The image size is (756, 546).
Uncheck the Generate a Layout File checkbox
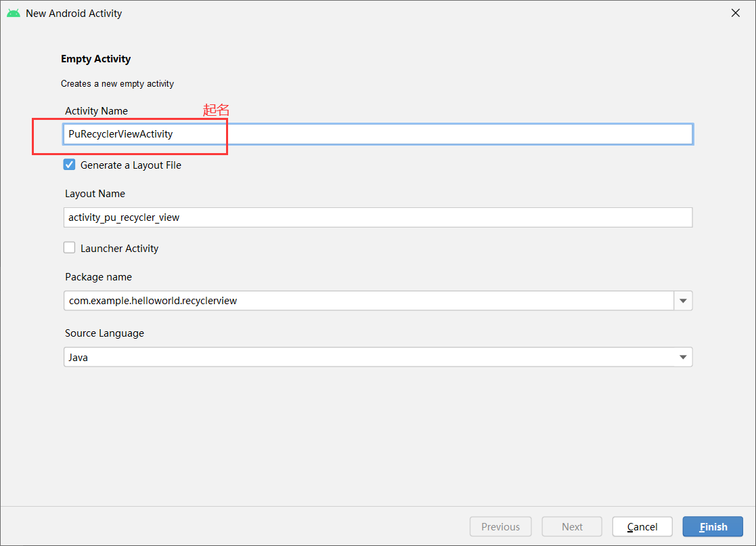pos(69,165)
